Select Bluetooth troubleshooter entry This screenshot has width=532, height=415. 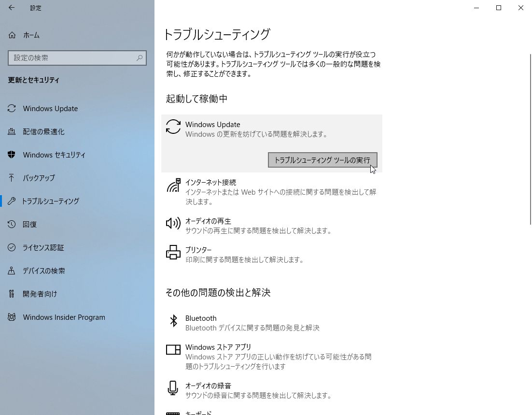point(272,323)
